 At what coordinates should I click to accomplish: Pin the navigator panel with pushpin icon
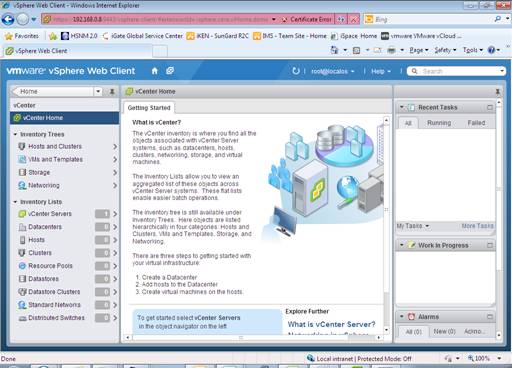click(x=112, y=91)
